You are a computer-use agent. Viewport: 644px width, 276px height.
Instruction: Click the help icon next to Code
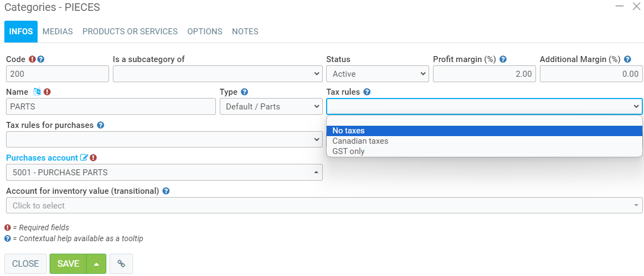point(41,59)
